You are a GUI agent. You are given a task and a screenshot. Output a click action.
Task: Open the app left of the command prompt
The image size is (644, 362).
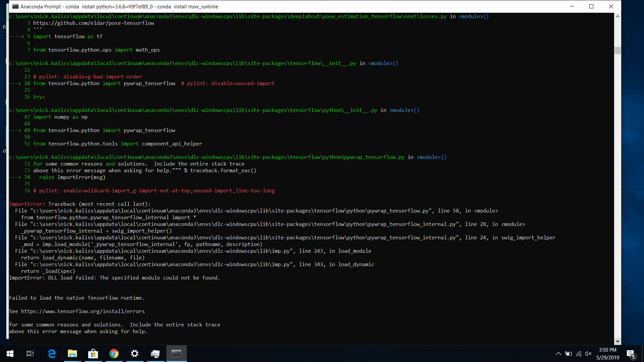click(x=155, y=354)
